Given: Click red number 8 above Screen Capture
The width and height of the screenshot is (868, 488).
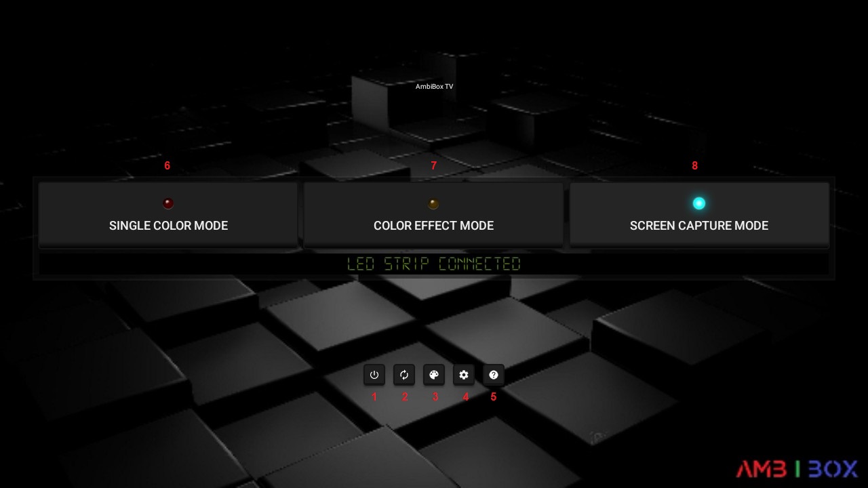Looking at the screenshot, I should 694,165.
